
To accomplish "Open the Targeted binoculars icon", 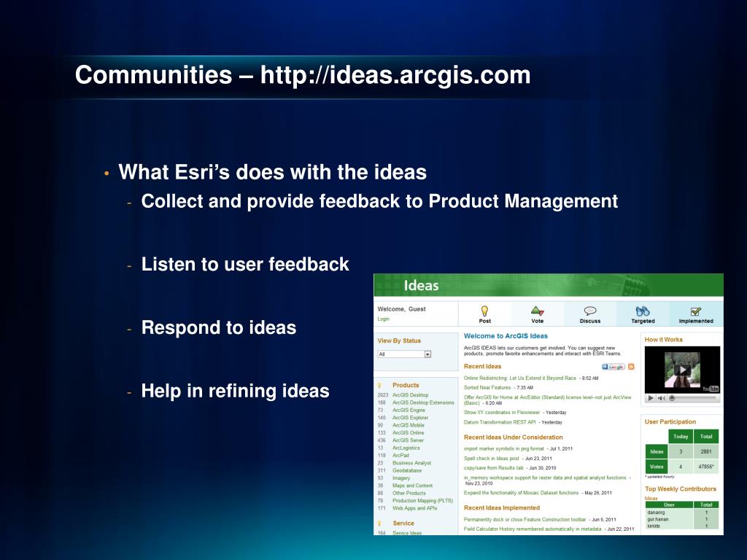I will click(643, 311).
